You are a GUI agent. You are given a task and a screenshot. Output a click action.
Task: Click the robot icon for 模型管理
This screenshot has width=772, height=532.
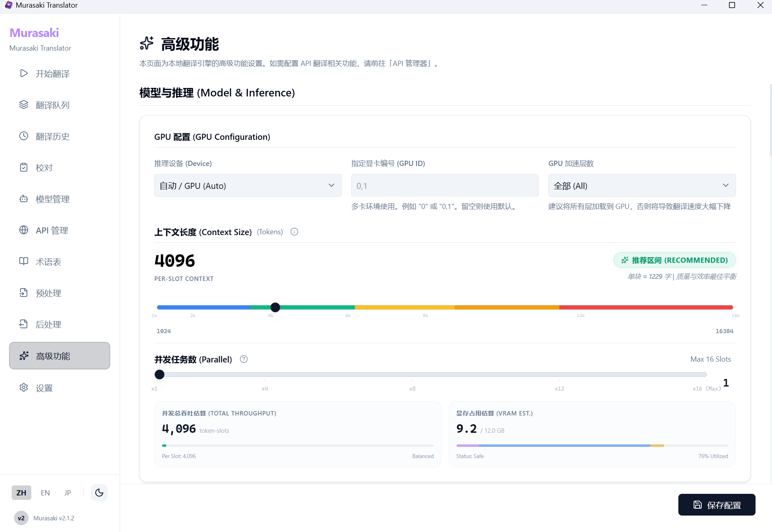point(24,198)
